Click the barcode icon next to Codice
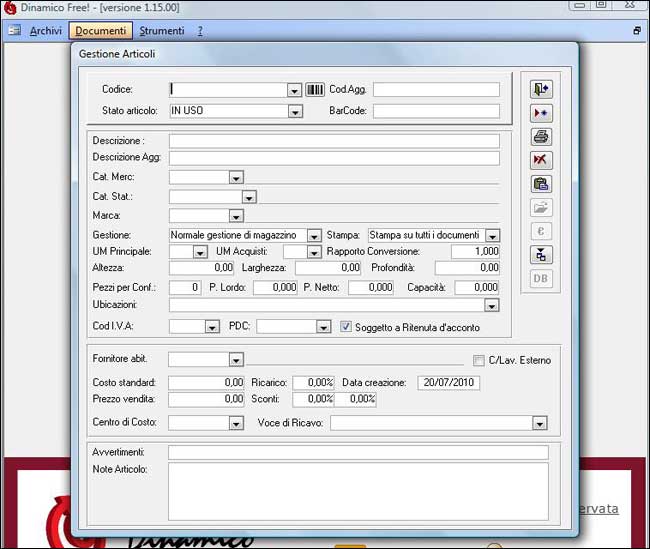Image resolution: width=650 pixels, height=549 pixels. pyautogui.click(x=315, y=90)
